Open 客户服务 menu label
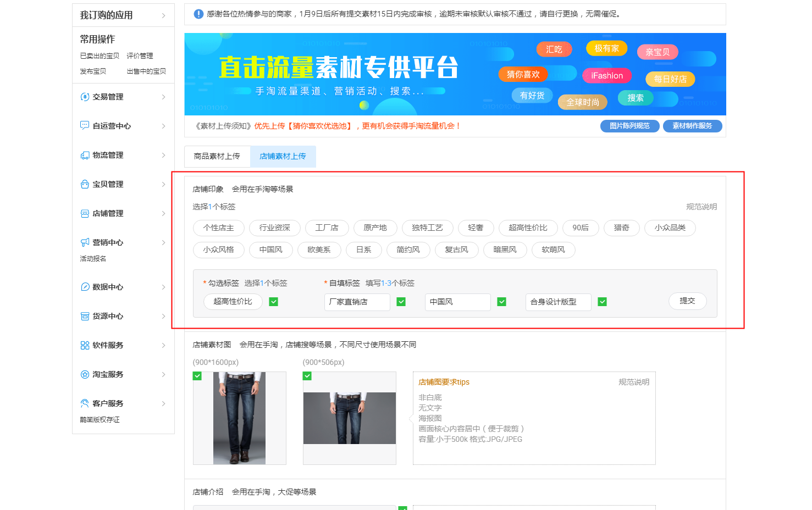The height and width of the screenshot is (510, 812). (108, 403)
